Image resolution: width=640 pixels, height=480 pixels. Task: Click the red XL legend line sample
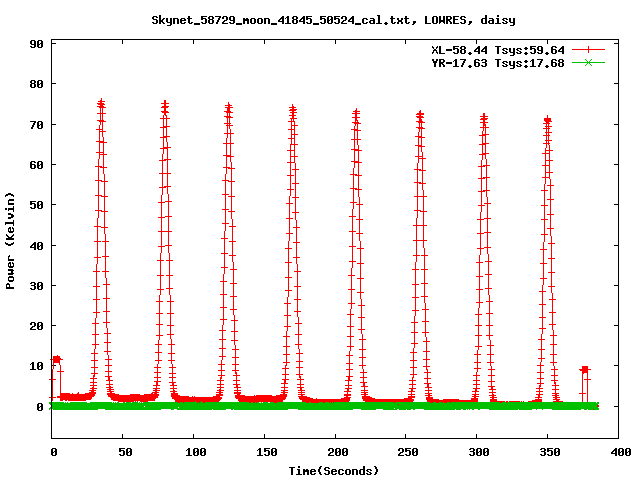point(588,50)
